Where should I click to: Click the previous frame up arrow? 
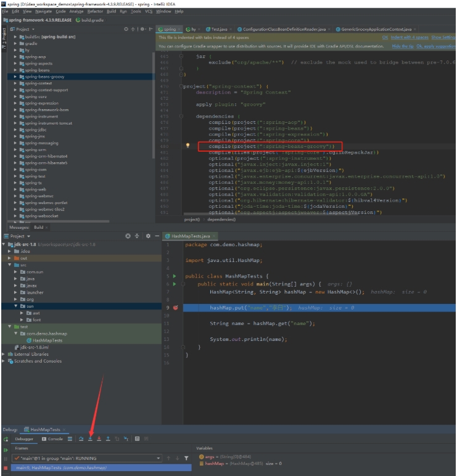pos(168,458)
